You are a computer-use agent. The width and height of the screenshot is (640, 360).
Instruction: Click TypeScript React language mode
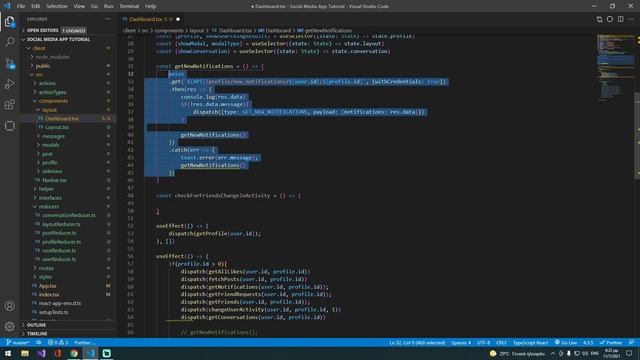(x=530, y=342)
